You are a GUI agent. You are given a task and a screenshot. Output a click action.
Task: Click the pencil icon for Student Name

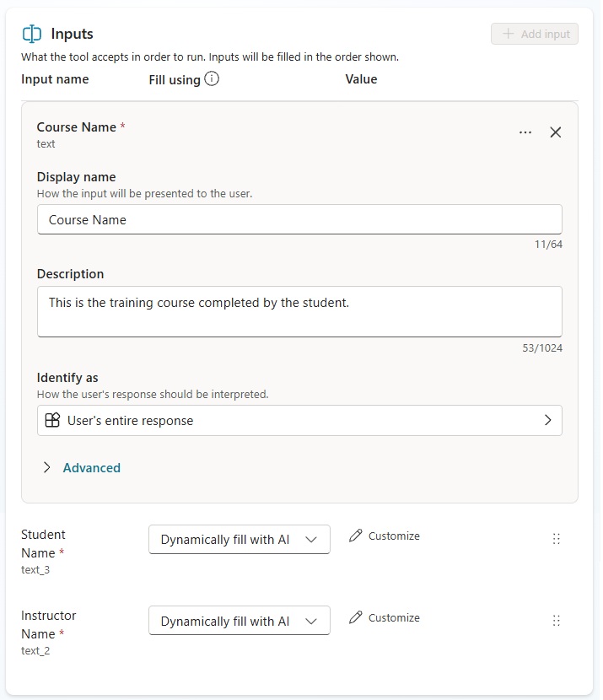356,536
